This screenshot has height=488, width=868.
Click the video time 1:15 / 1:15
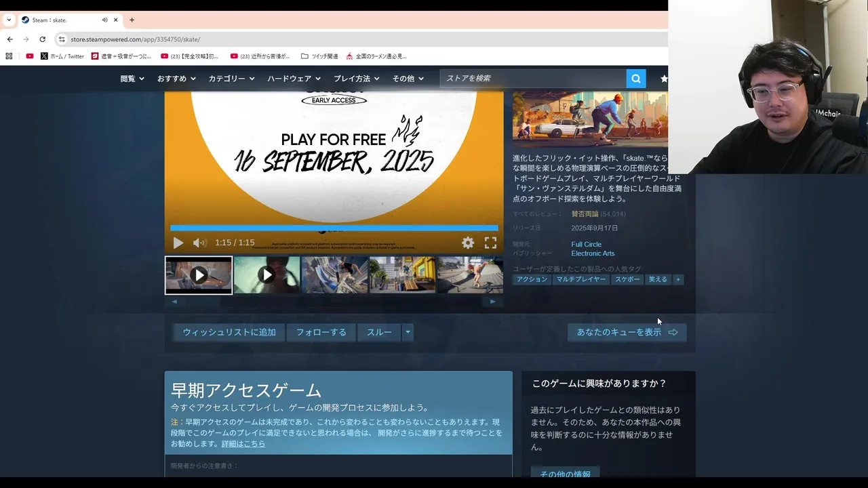(x=235, y=243)
